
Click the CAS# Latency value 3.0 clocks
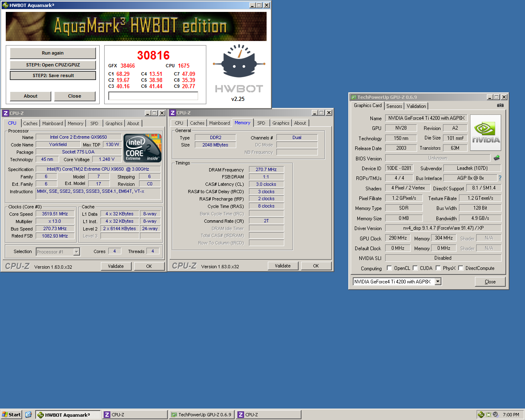266,184
